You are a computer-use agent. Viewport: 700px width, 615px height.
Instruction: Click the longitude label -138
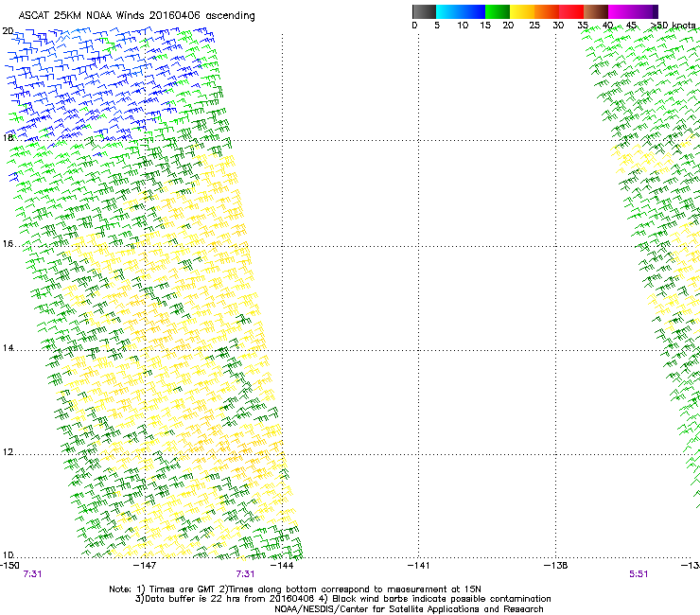[x=556, y=566]
